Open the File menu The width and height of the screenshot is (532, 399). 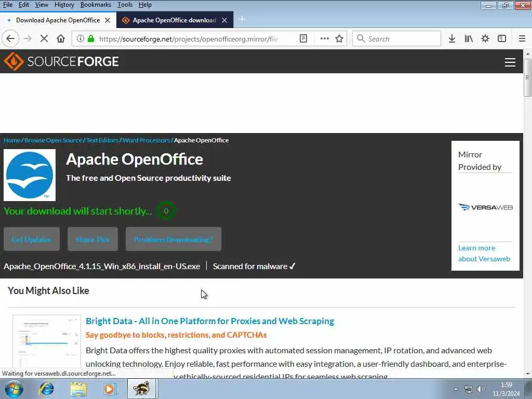coord(7,5)
